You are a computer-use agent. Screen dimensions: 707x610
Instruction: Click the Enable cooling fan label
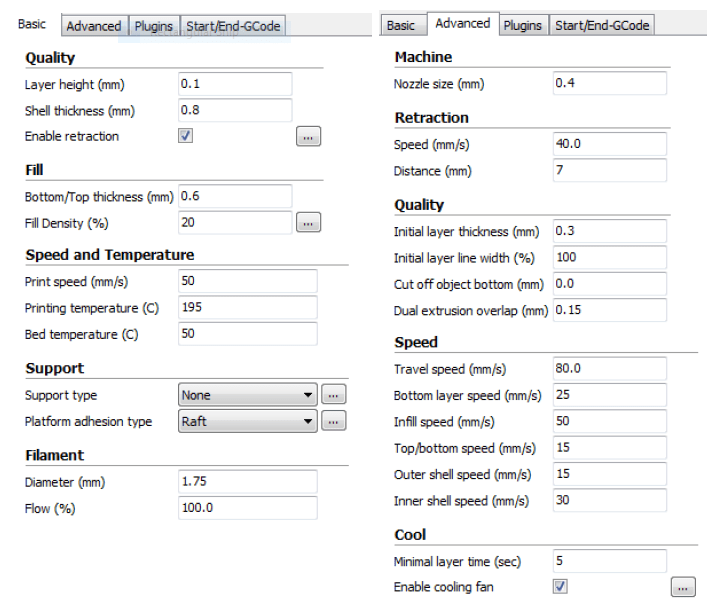[x=444, y=587]
